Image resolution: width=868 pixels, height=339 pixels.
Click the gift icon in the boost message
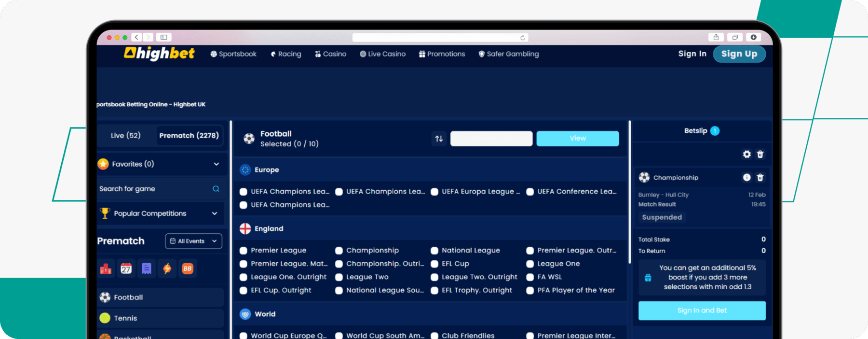[648, 278]
